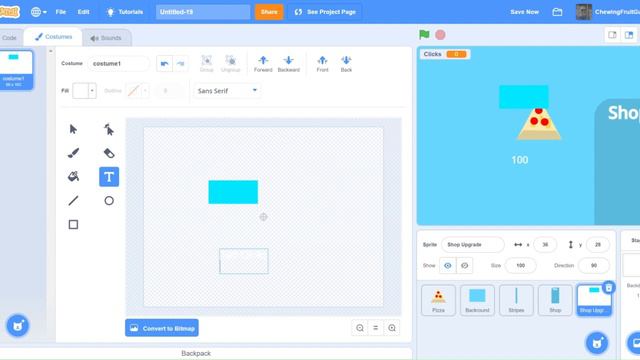Image resolution: width=640 pixels, height=360 pixels.
Task: Click the Undo arrow
Action: pos(164,64)
